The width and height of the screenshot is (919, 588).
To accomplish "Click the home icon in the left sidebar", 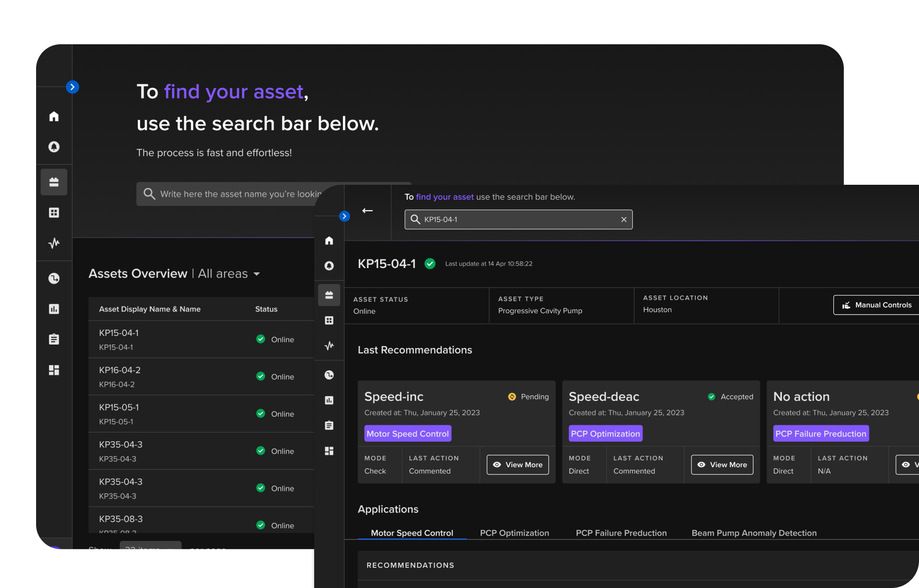I will [x=54, y=116].
